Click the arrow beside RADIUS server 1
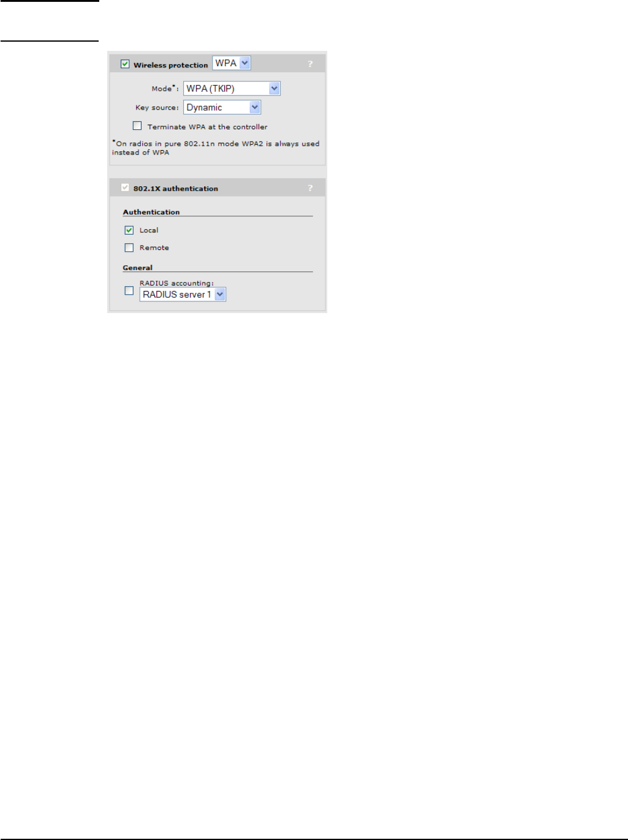This screenshot has height=840, width=628. [220, 295]
